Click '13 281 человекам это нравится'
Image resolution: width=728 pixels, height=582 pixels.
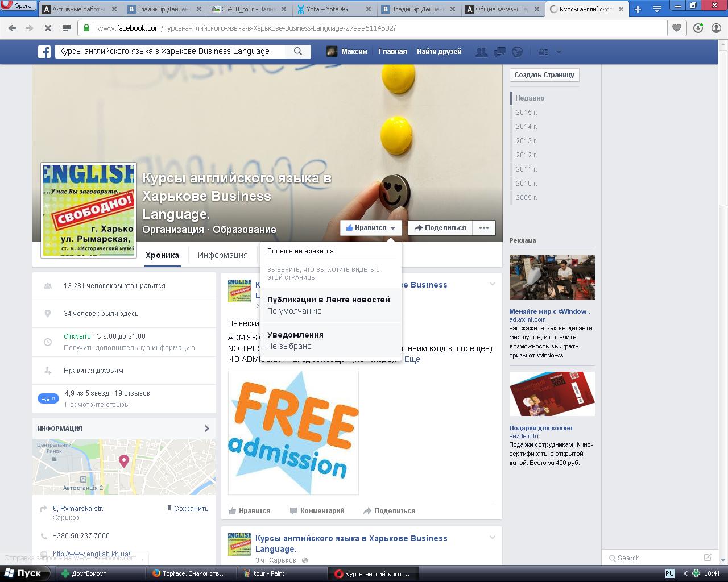pyautogui.click(x=114, y=286)
